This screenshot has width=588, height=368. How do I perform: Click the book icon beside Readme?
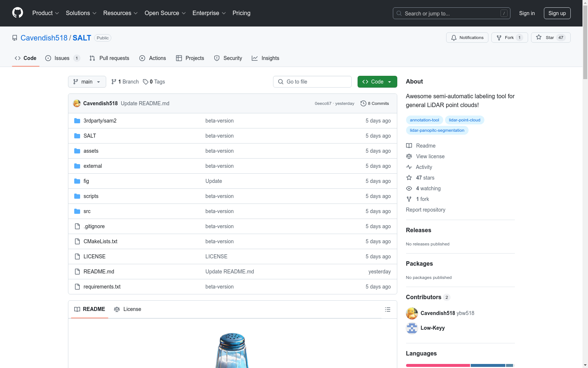[409, 146]
